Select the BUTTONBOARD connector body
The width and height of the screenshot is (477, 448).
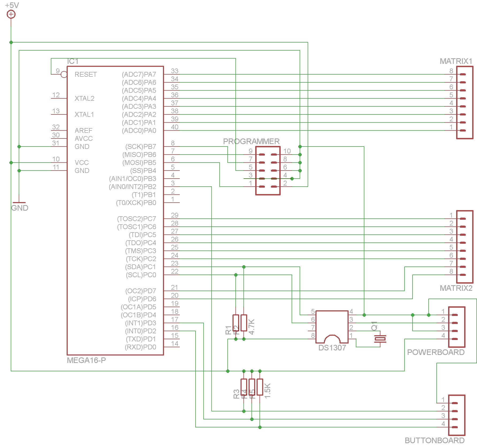point(457,415)
